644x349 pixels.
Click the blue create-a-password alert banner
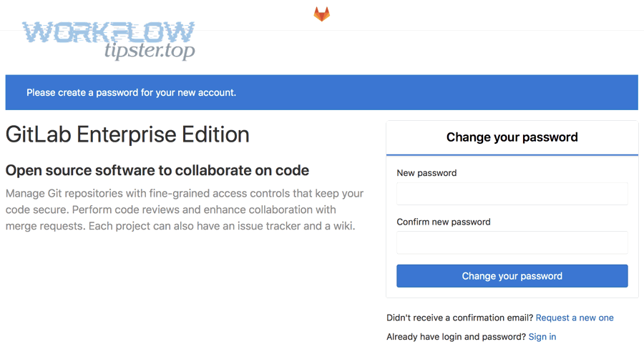tap(321, 92)
